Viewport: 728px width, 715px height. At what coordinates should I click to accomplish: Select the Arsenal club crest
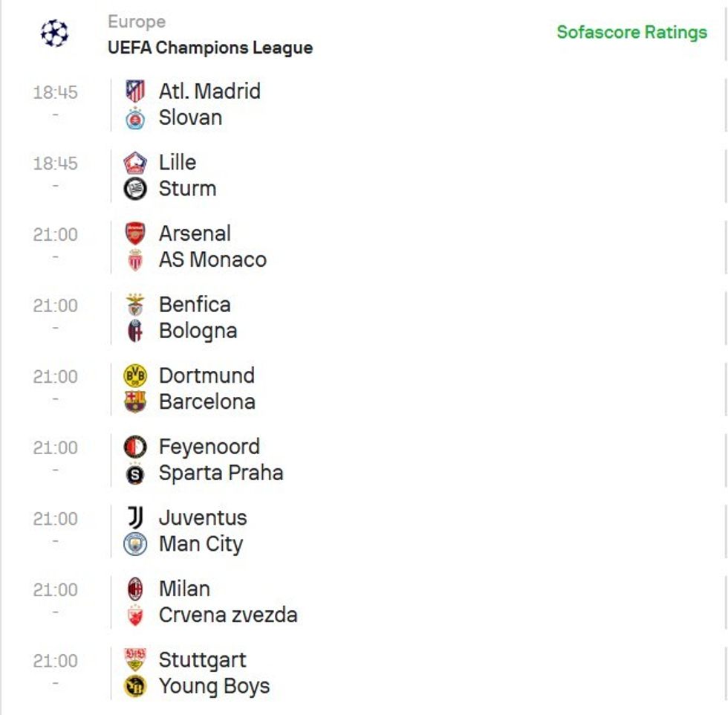point(136,232)
